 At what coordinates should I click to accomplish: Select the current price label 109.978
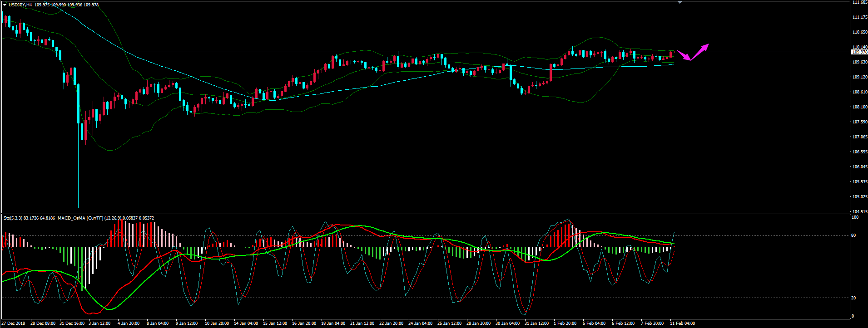859,52
